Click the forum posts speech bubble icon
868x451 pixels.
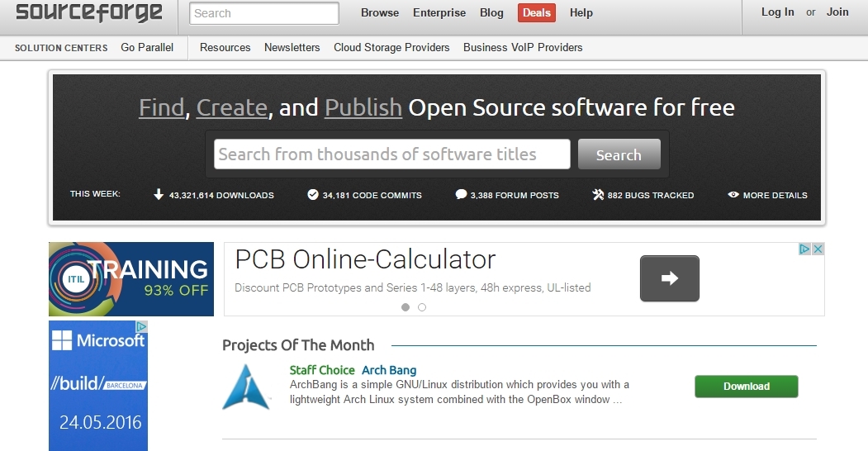461,194
